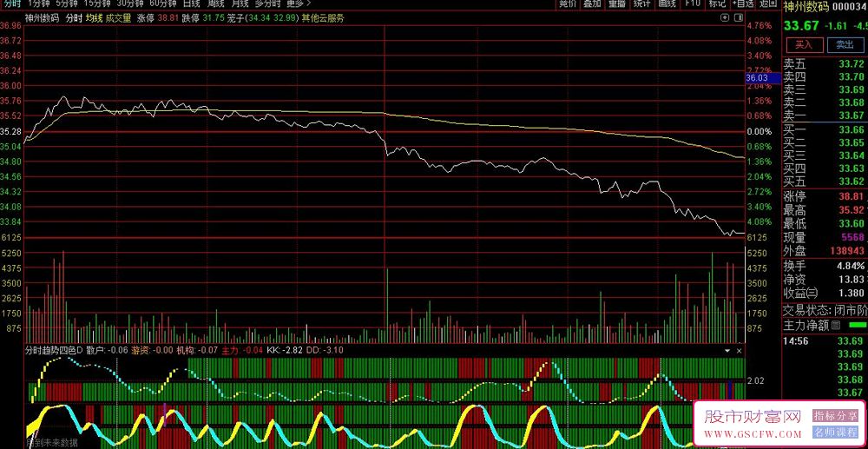Click the 卖五 price 33.72

[x=851, y=63]
